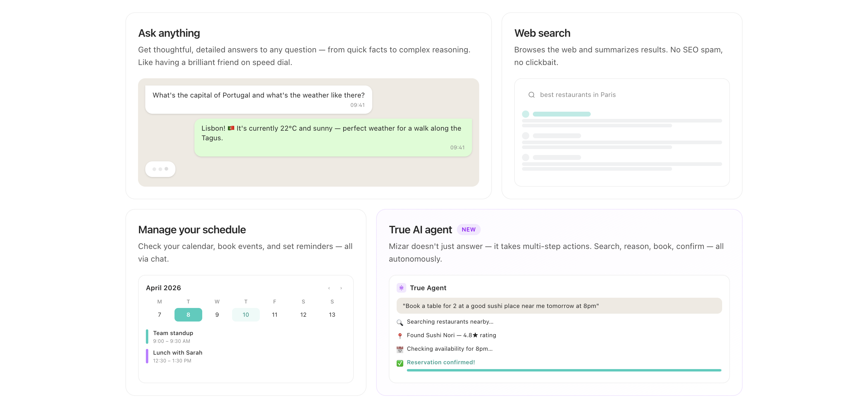Screen dimensions: 868x404
Task: Click the search magnifier icon
Action: (531, 95)
